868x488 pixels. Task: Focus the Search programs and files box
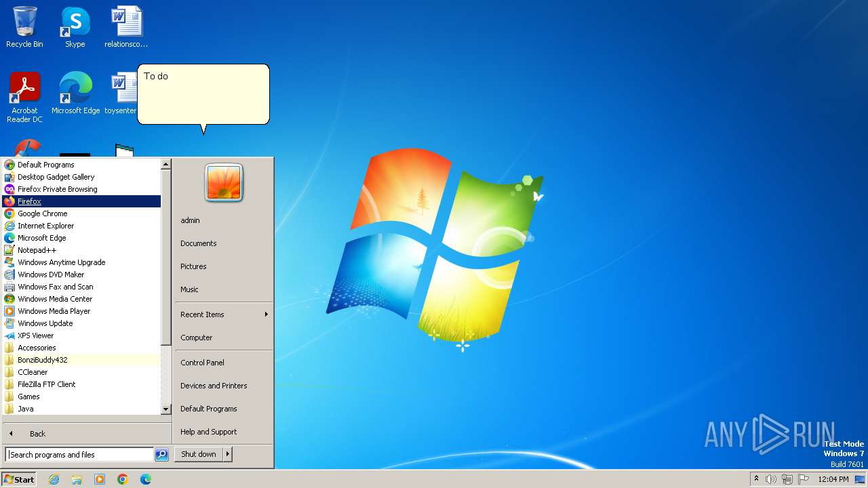[x=79, y=455]
